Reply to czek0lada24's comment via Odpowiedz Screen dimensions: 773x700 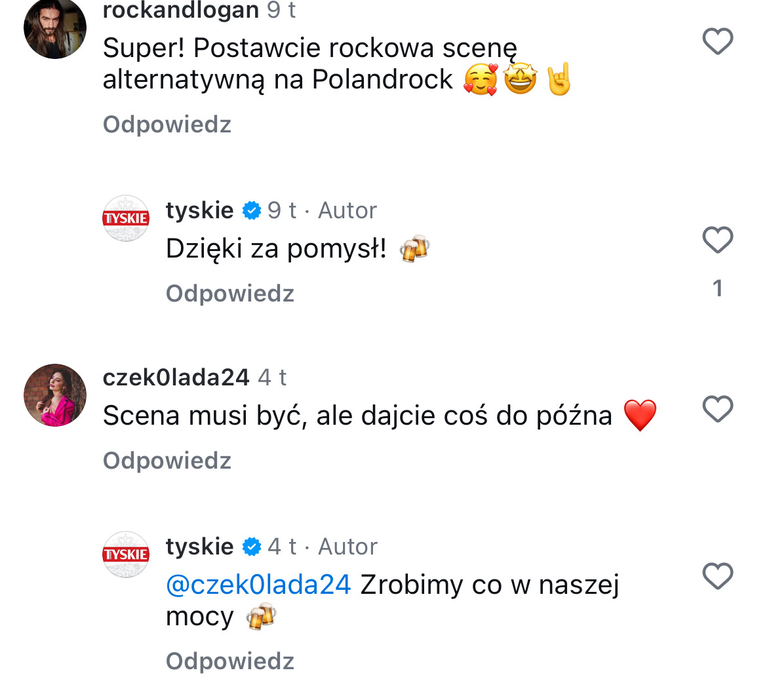pyautogui.click(x=167, y=461)
